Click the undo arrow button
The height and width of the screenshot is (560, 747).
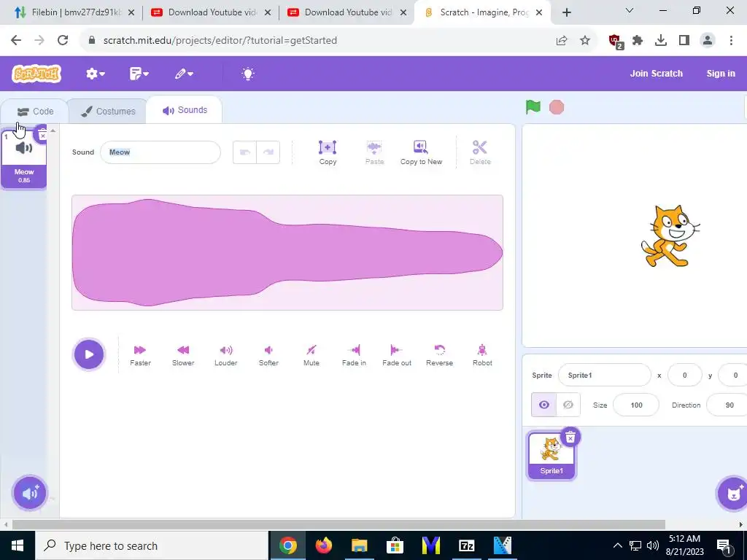(x=245, y=152)
